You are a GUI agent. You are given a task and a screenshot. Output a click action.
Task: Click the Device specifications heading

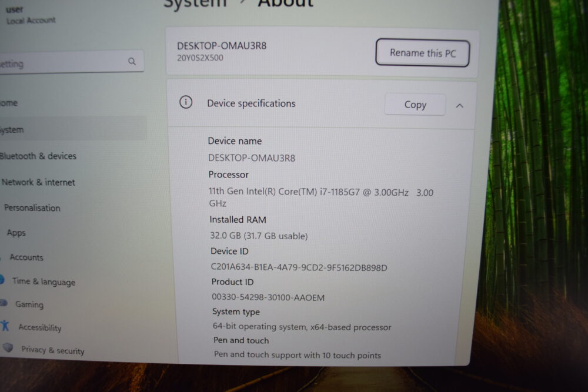(x=251, y=103)
